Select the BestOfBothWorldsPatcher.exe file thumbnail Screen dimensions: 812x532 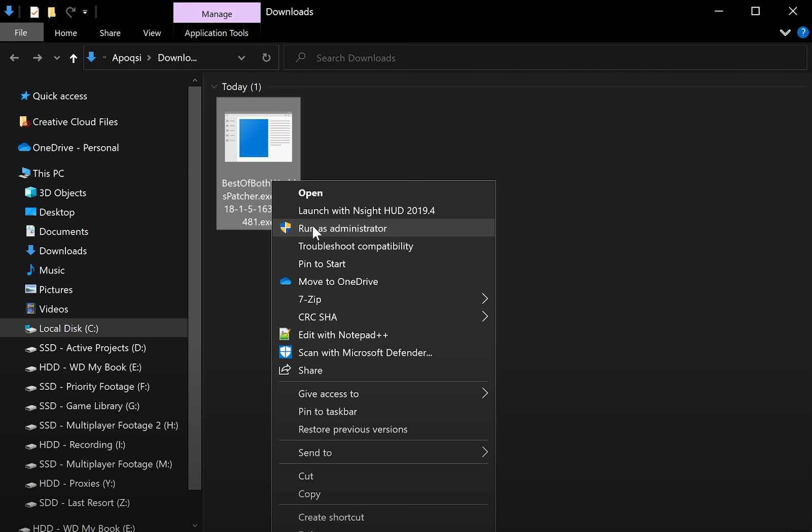coord(258,137)
